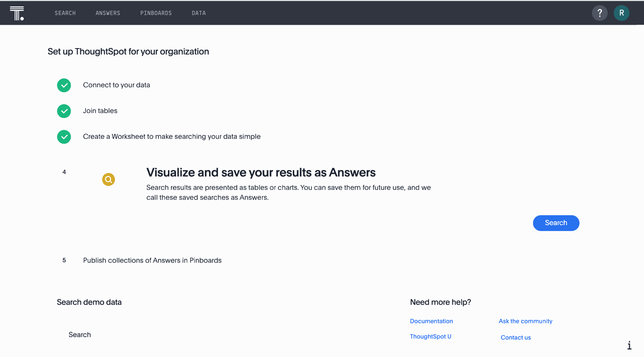Expand step 4 Visualize and save results
This screenshot has width=644, height=358.
[261, 172]
